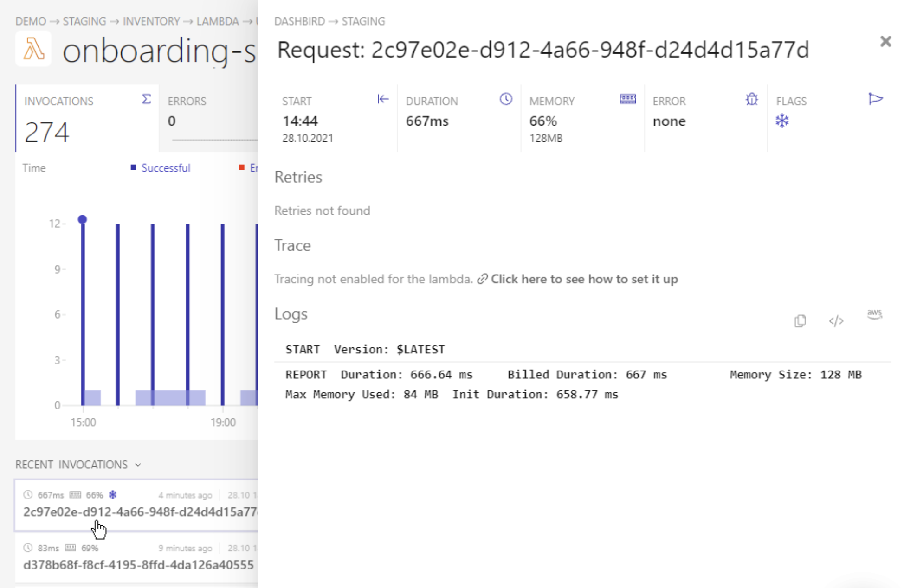Click the start arrow icon in START card

pos(383,99)
